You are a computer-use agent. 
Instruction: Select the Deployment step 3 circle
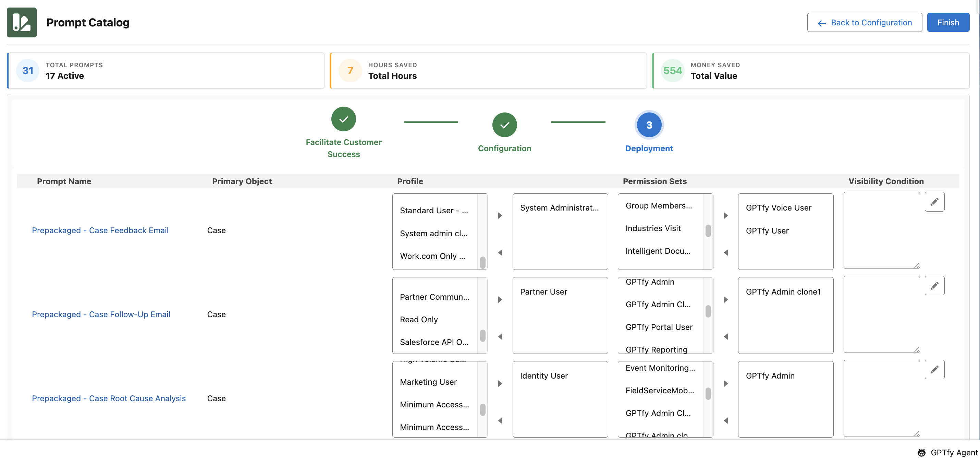click(x=649, y=125)
